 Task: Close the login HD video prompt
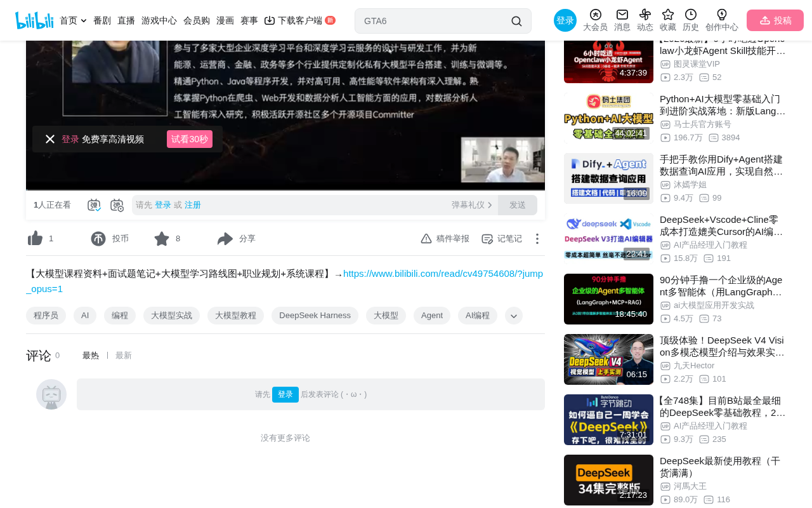[50, 139]
